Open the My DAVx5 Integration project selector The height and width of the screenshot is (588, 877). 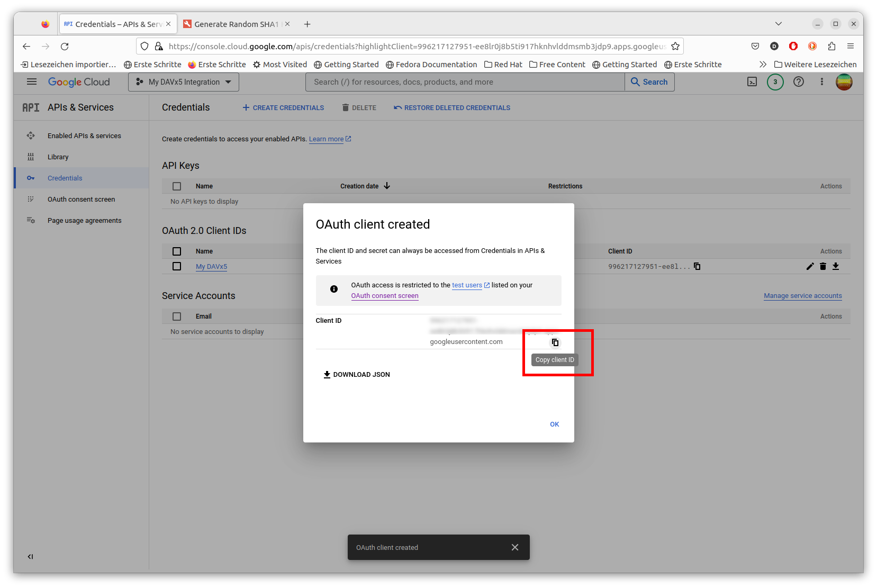pos(184,82)
